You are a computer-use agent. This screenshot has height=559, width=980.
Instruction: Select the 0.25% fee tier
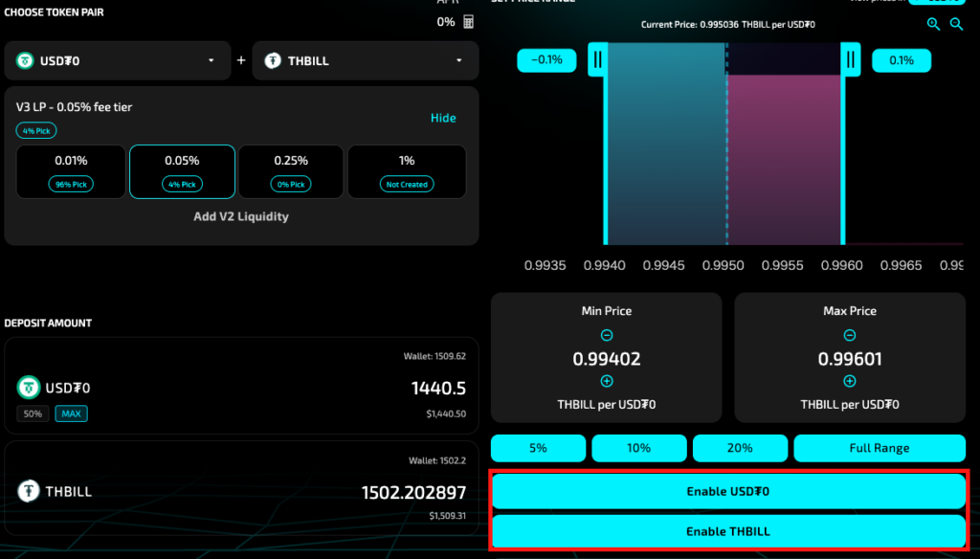(291, 171)
